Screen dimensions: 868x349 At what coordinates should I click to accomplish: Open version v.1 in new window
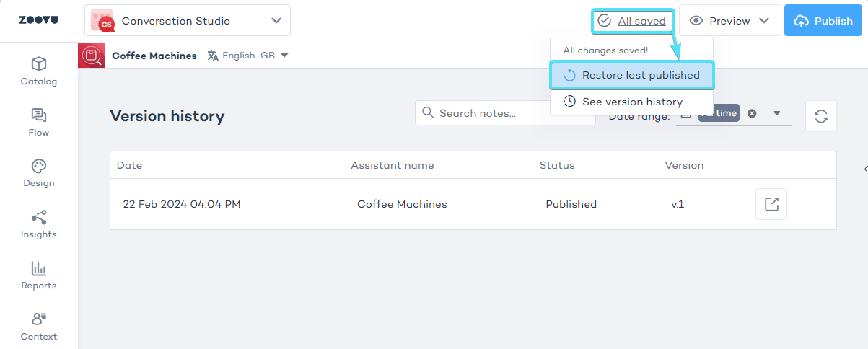(771, 204)
